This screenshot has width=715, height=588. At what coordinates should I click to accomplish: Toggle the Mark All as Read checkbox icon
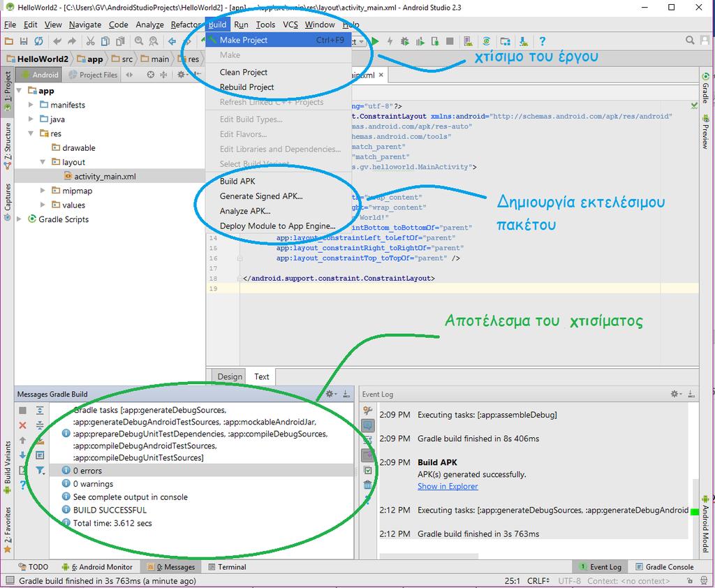[368, 470]
